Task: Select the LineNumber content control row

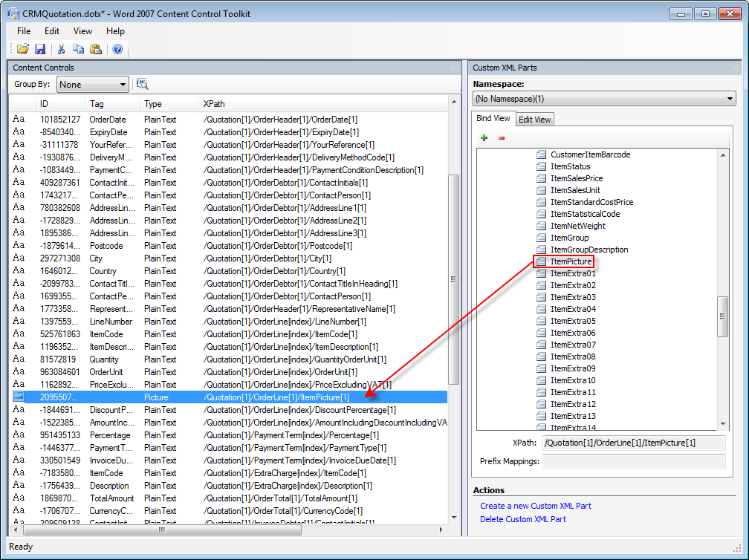Action: pos(228,322)
